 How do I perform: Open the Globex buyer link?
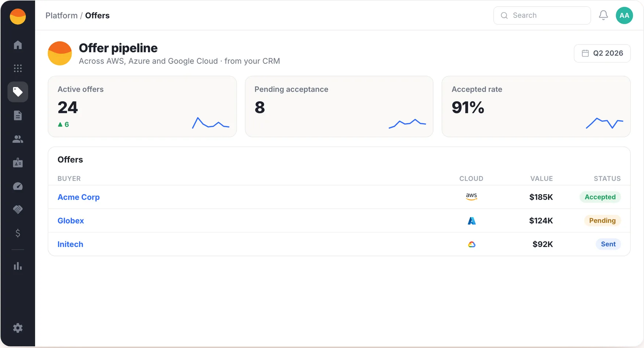click(71, 220)
